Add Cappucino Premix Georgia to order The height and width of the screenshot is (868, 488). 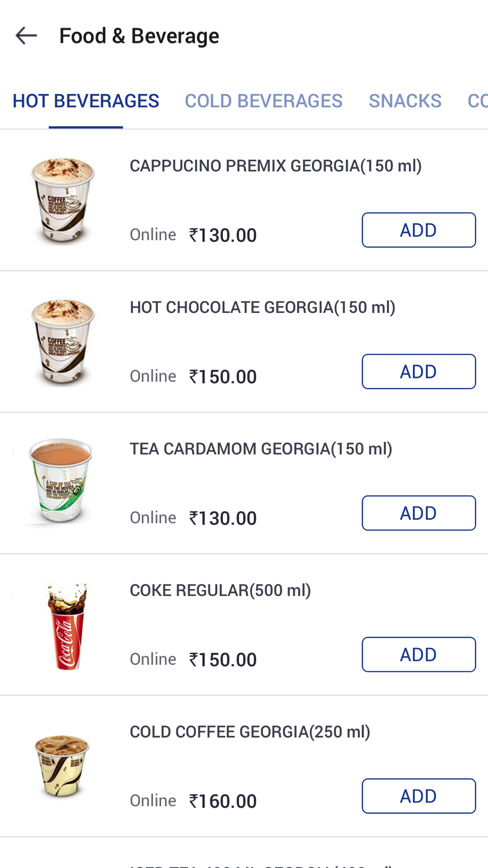(x=418, y=230)
